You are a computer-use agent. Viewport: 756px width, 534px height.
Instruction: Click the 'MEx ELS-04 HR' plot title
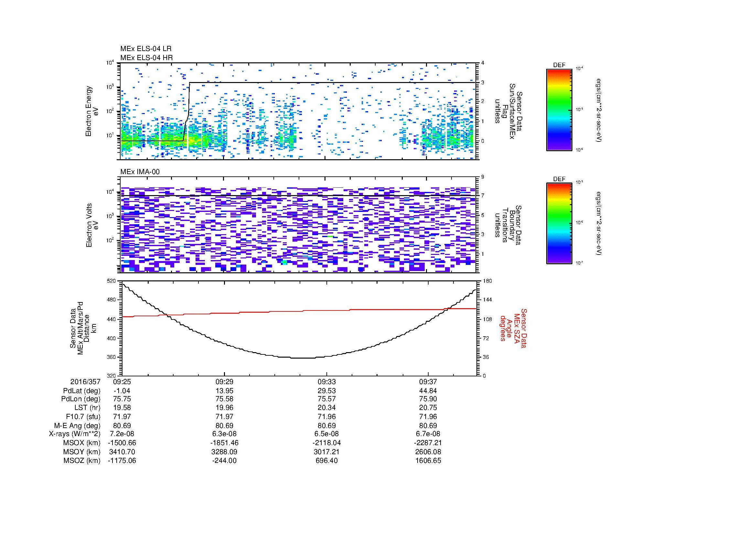(146, 58)
